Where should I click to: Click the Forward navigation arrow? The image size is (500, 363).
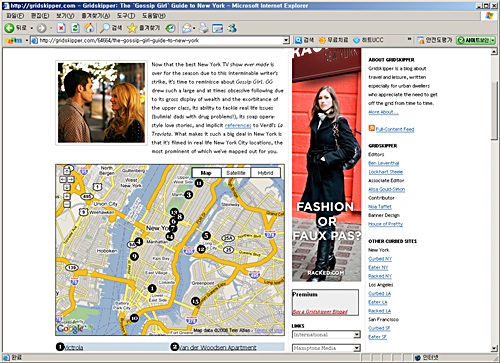pos(41,28)
